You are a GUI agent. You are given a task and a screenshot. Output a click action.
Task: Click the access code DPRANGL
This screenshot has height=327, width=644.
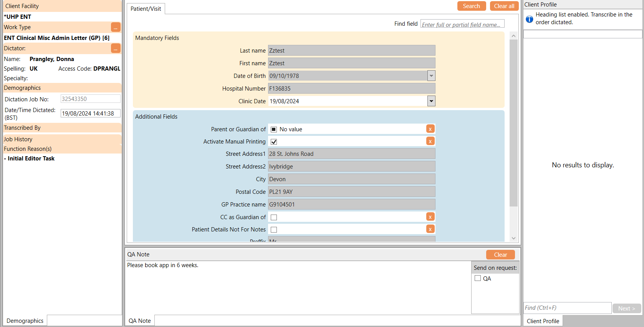tap(107, 69)
